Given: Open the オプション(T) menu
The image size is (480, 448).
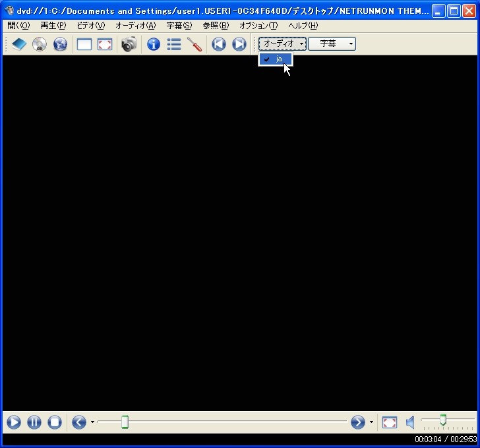Looking at the screenshot, I should (x=258, y=26).
